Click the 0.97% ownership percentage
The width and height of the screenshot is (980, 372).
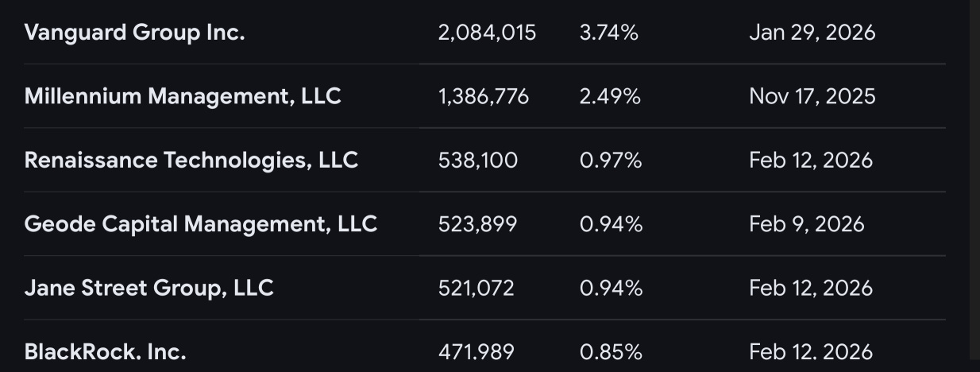coord(611,161)
